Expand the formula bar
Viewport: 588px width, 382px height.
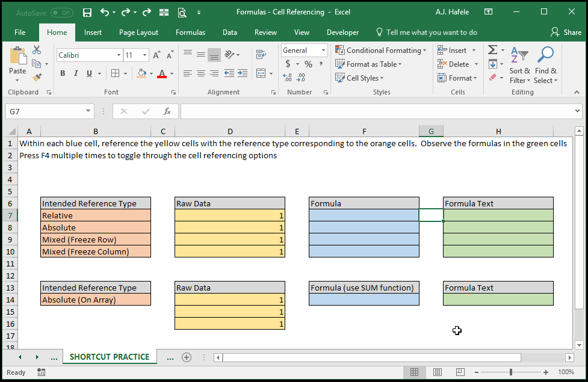pyautogui.click(x=577, y=111)
